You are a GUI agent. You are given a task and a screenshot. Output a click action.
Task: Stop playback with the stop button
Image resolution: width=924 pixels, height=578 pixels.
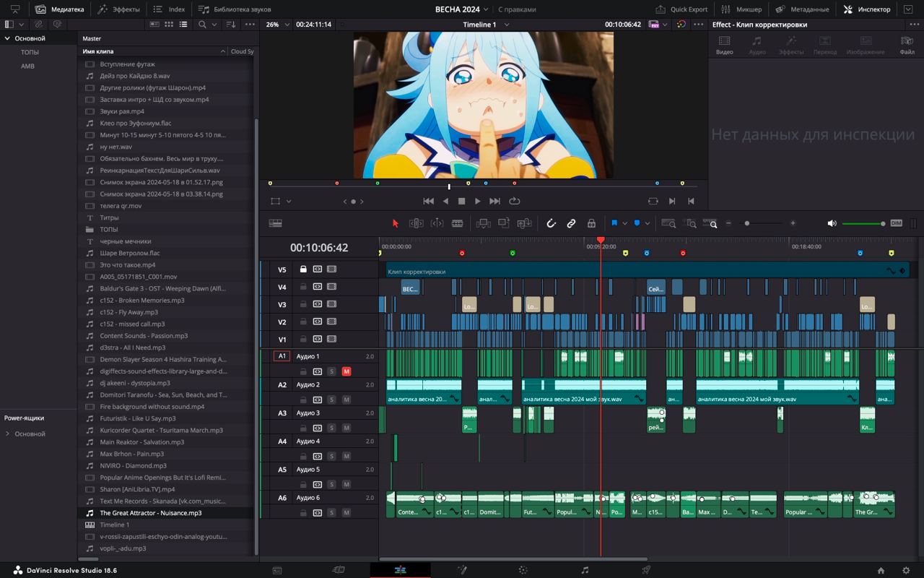(461, 201)
